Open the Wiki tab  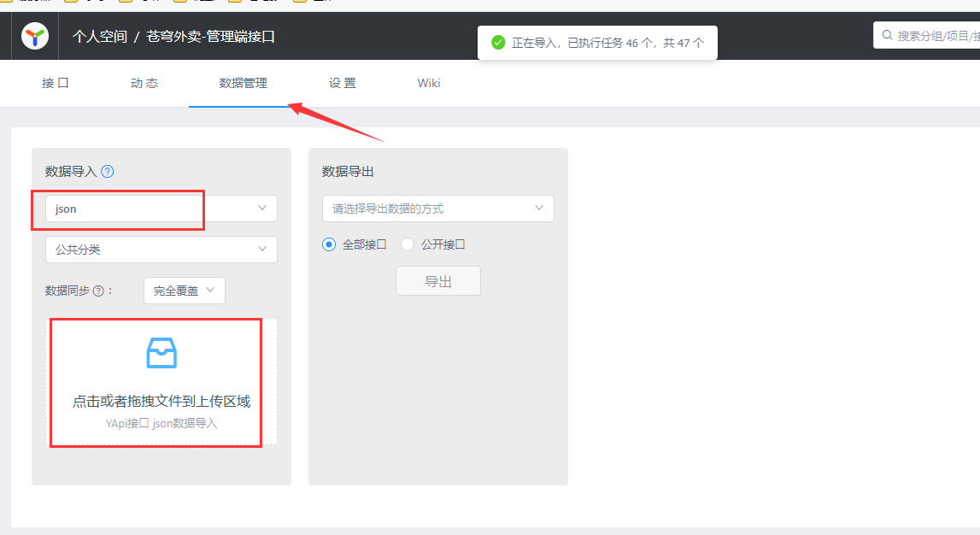429,83
